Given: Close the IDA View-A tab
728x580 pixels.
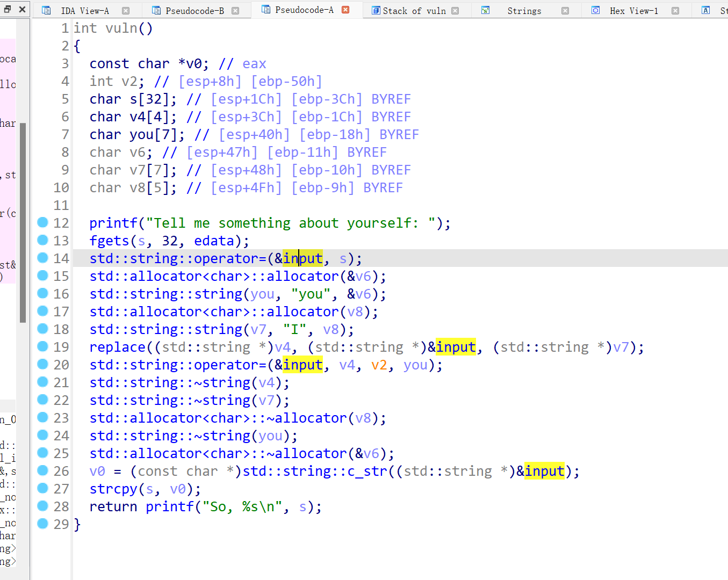Looking at the screenshot, I should [x=125, y=11].
